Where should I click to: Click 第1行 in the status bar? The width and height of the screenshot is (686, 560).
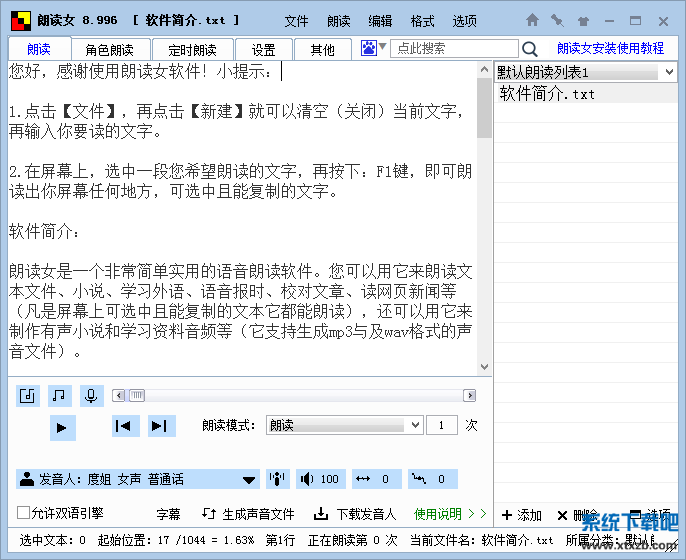click(280, 540)
